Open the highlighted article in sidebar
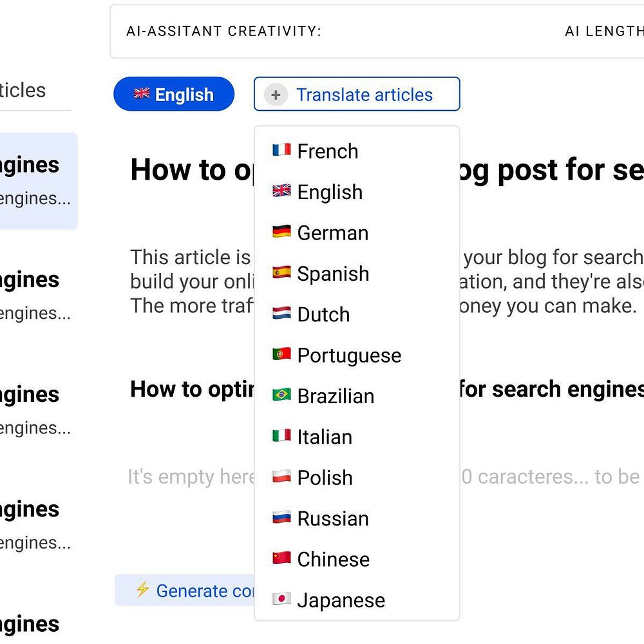This screenshot has width=644, height=644. point(37,181)
